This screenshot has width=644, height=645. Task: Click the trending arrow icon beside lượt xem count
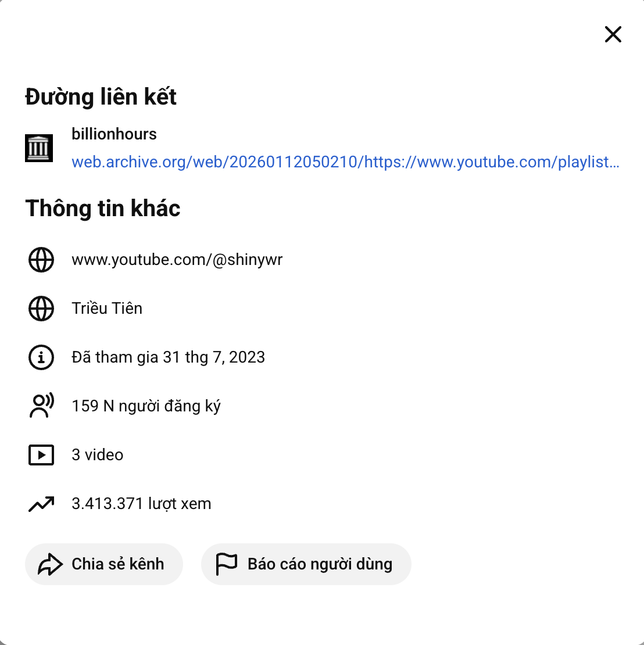41,504
